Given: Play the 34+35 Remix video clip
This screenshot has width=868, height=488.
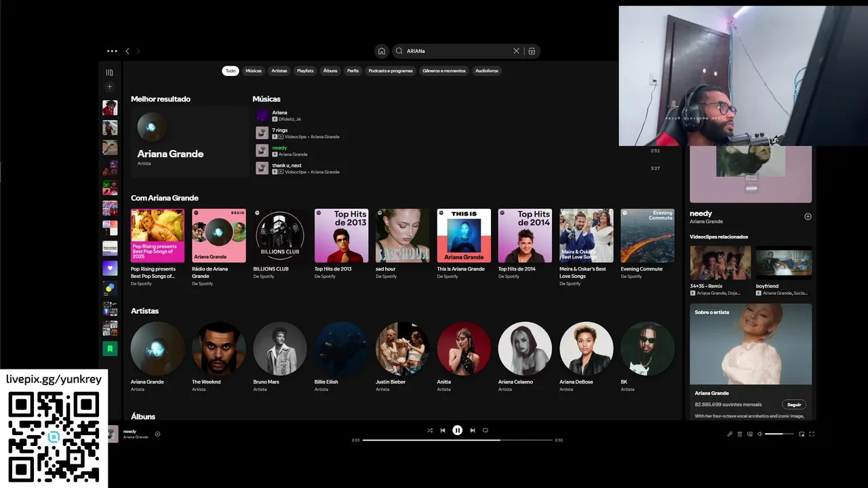Looking at the screenshot, I should 720,263.
